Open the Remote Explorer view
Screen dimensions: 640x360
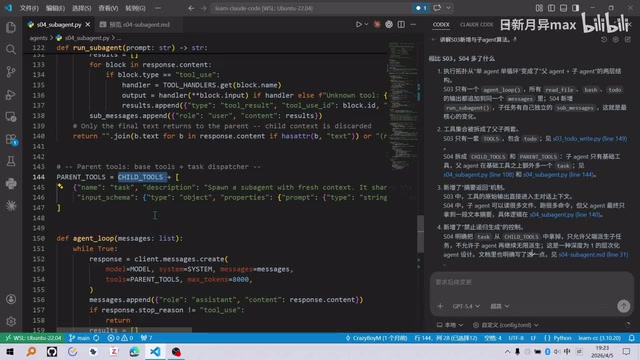point(11,117)
